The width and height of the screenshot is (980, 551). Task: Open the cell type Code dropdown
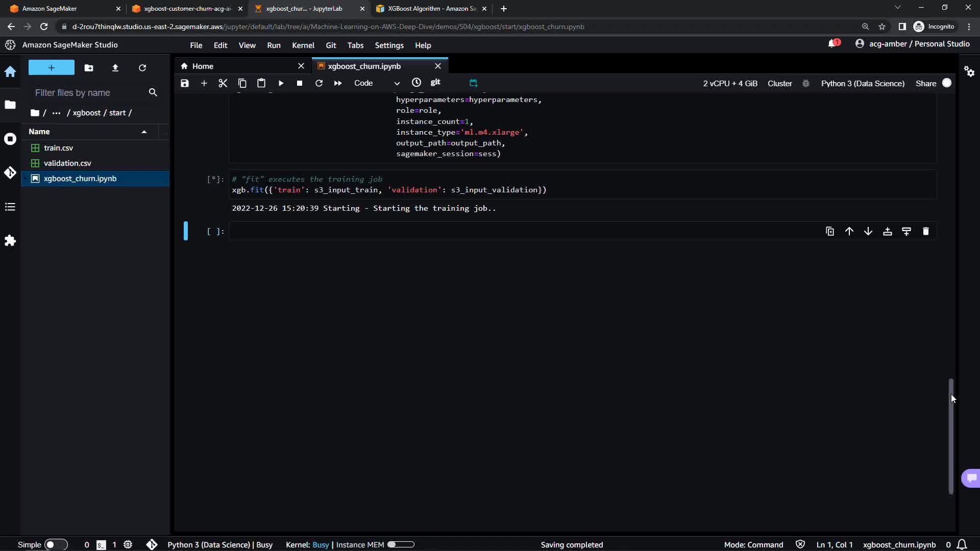coord(377,83)
